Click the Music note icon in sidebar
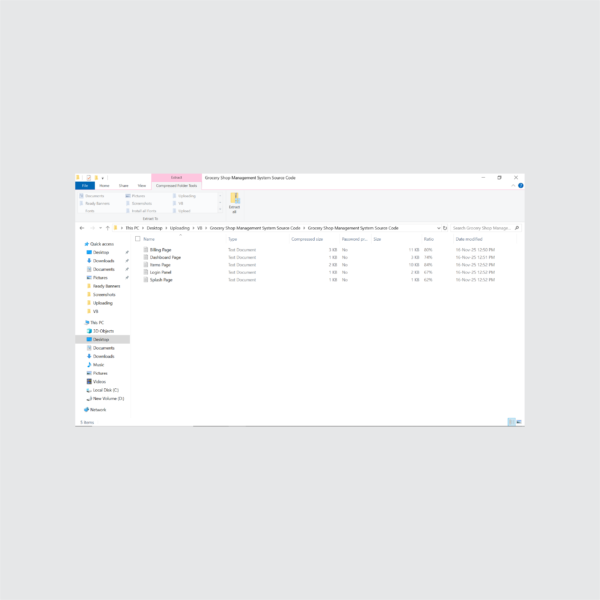Screen dimensions: 600x600 click(89, 365)
